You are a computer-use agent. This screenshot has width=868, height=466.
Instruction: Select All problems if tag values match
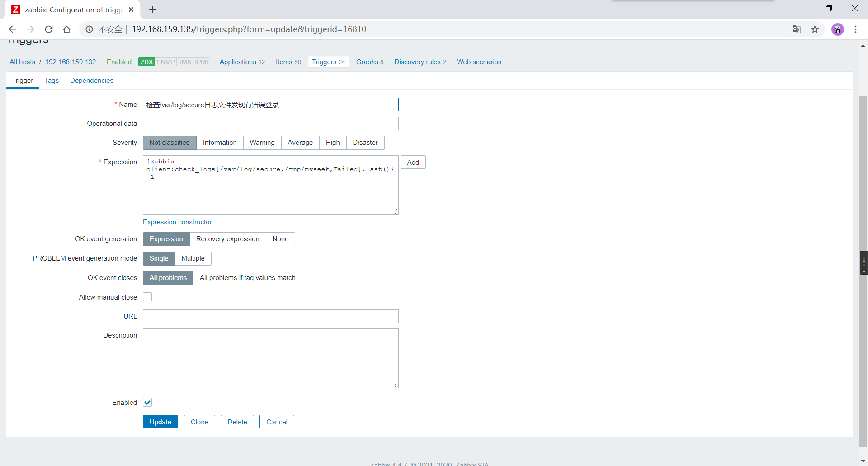[x=248, y=278]
